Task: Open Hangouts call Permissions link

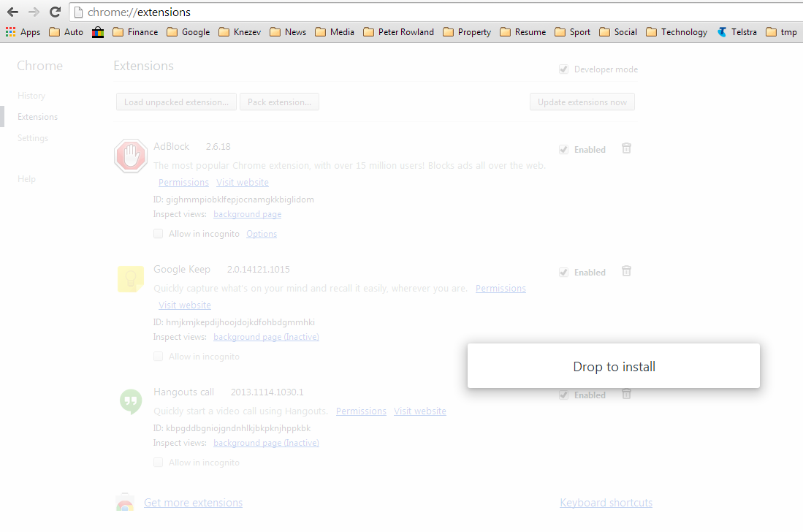Action: coord(361,411)
